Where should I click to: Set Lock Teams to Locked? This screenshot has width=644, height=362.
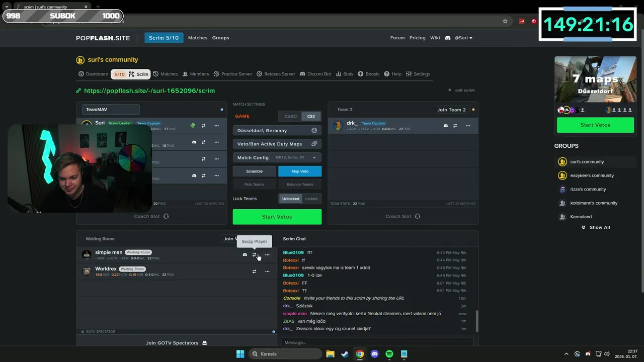pyautogui.click(x=311, y=199)
